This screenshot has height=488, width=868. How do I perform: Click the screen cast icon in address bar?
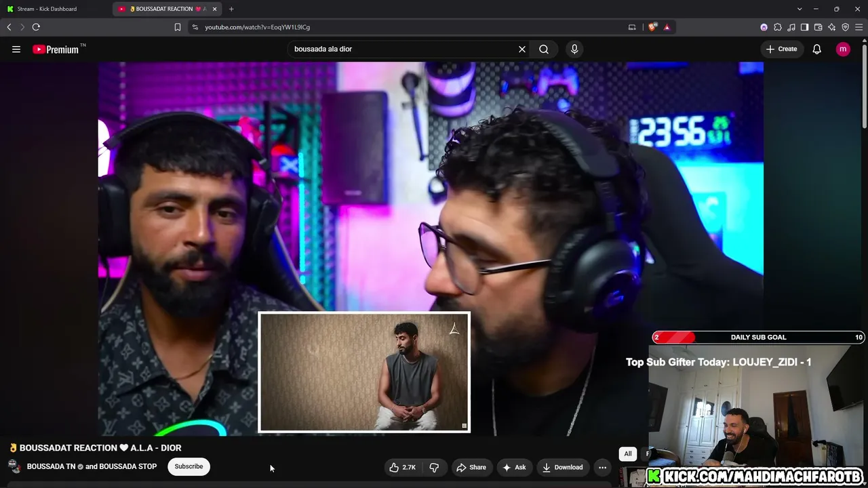pos(632,27)
